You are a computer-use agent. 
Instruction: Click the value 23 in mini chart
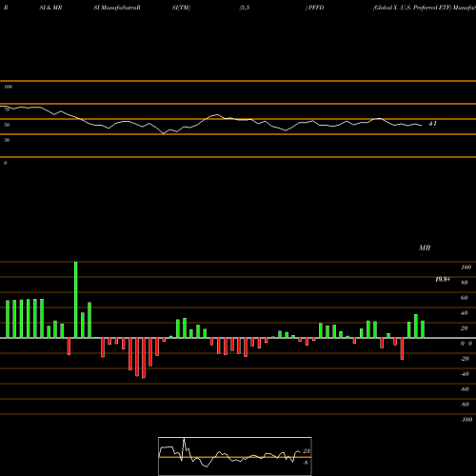pos(307,451)
